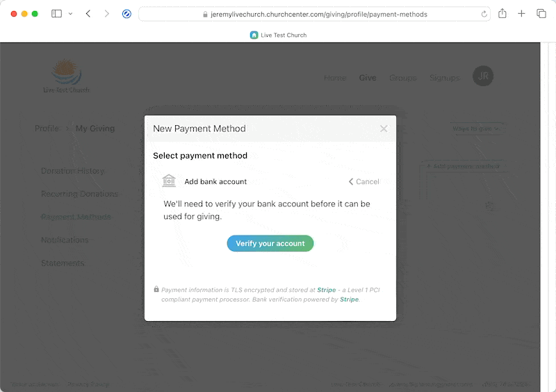
Task: Expand the sidebar tab group dropdown arrow
Action: [x=70, y=14]
